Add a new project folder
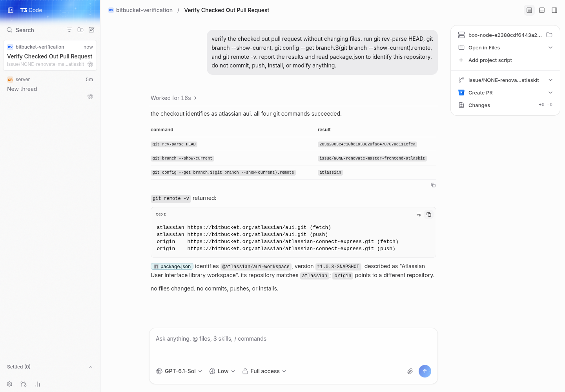 pos(80,30)
